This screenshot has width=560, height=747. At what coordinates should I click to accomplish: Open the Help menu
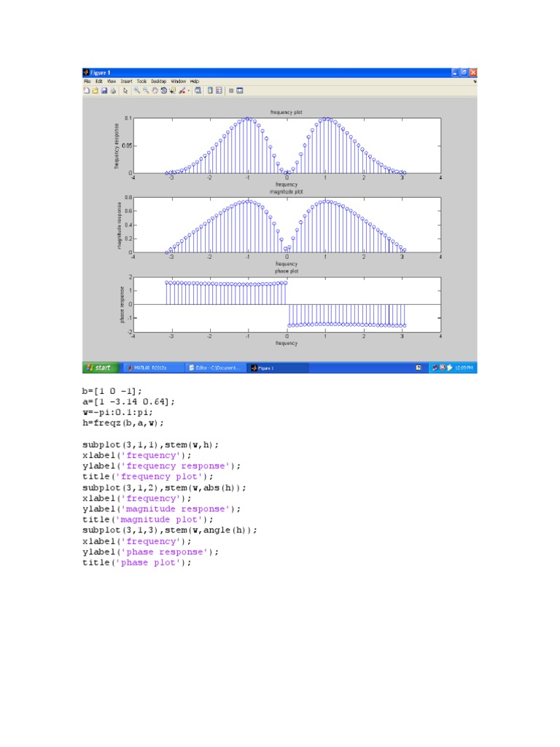pyautogui.click(x=194, y=82)
